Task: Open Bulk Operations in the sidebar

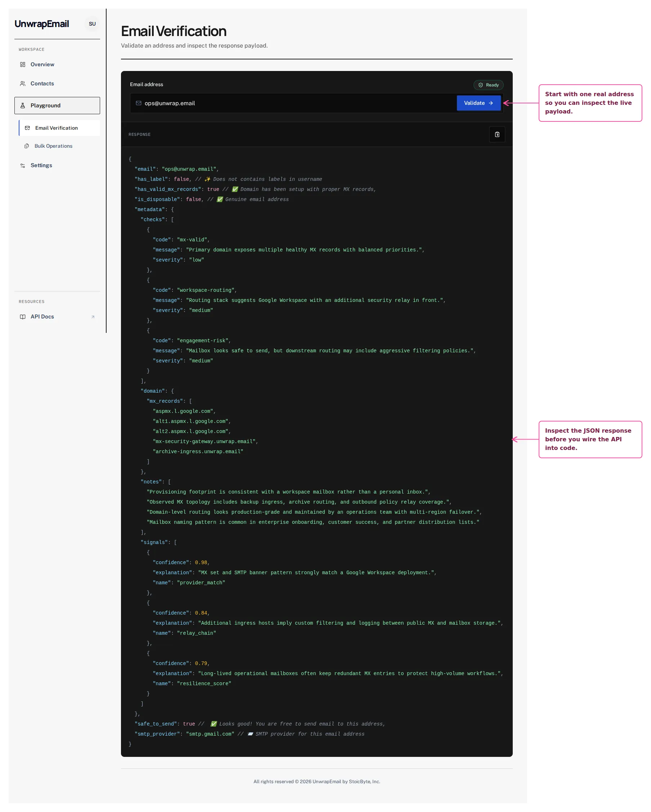Action: point(59,146)
